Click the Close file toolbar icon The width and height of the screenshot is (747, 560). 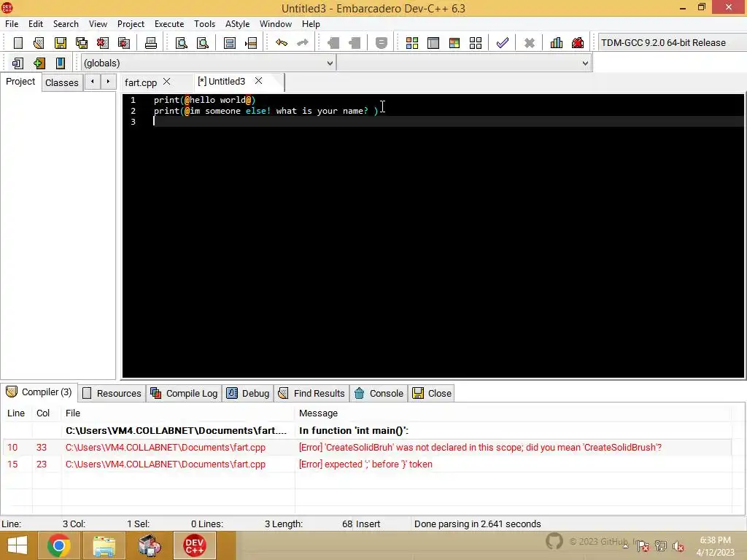[102, 43]
